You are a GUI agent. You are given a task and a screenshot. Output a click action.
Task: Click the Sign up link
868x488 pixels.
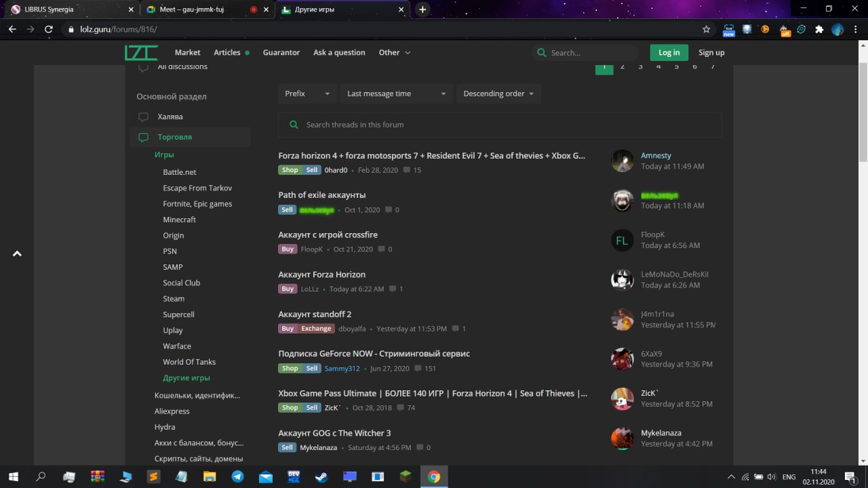(711, 52)
